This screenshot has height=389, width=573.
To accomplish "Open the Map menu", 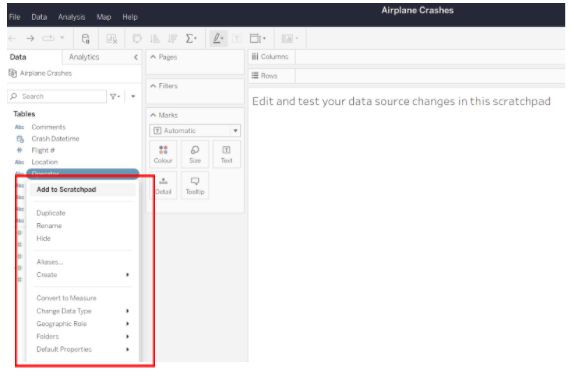I will [x=104, y=17].
